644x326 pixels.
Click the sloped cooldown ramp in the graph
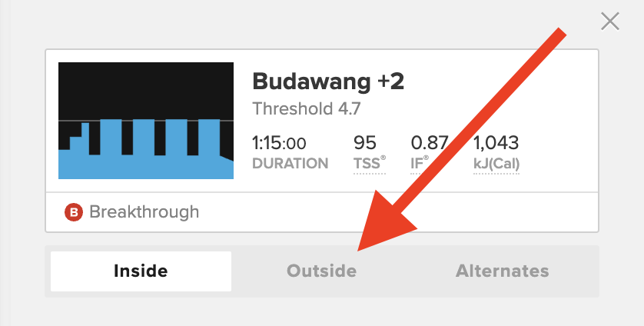click(227, 167)
